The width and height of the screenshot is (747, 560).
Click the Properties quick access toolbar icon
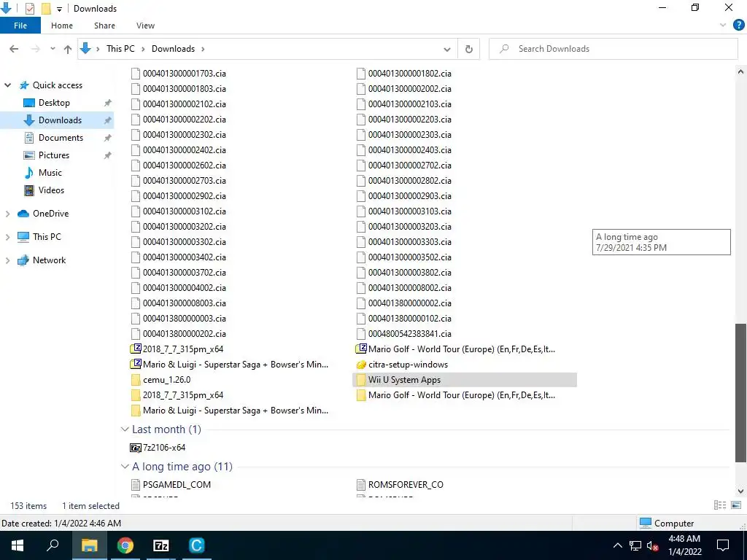(x=29, y=8)
